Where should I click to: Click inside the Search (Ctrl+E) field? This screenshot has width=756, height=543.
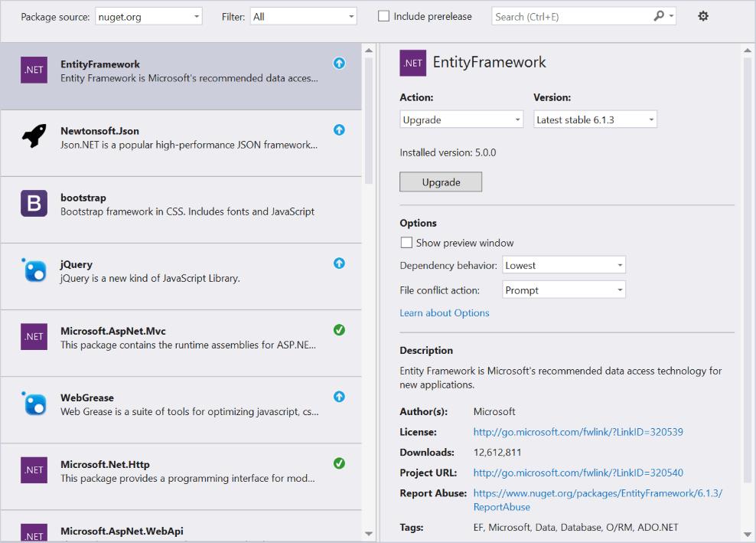pos(572,16)
